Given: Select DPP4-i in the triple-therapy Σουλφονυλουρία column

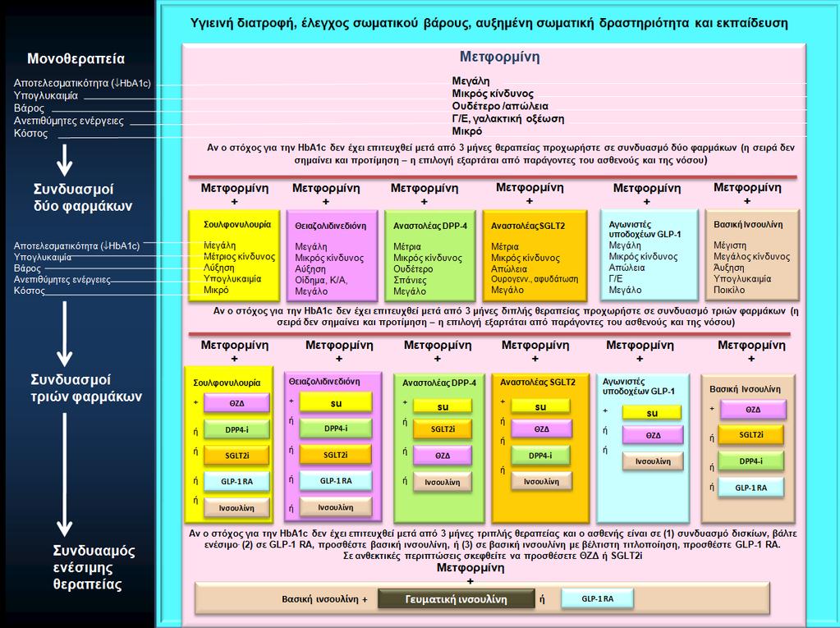Looking at the screenshot, I should [x=236, y=429].
